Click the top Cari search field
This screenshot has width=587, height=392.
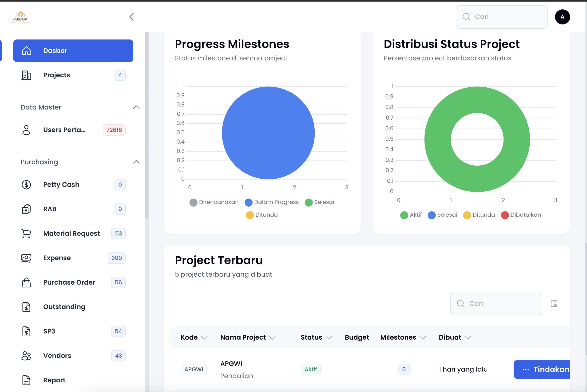coord(501,17)
